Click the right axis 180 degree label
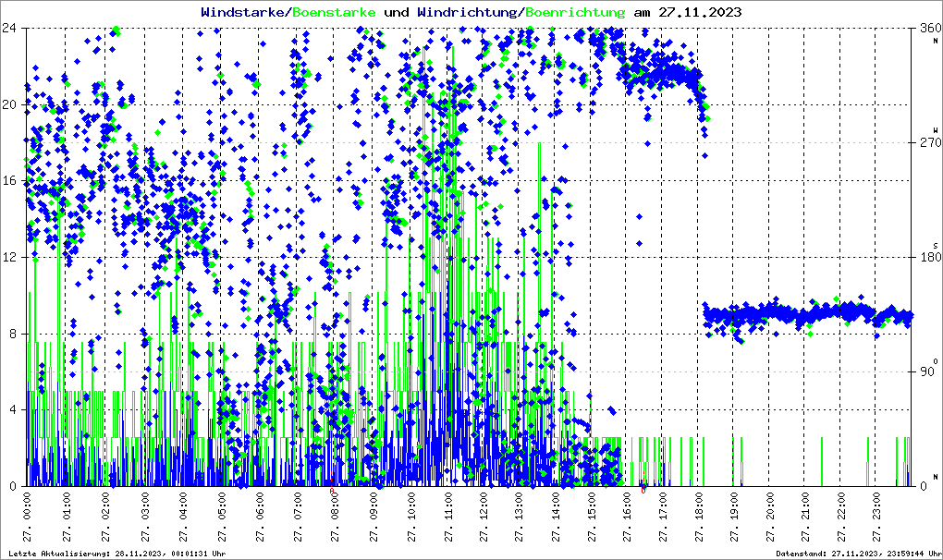The width and height of the screenshot is (943, 560). [x=928, y=257]
